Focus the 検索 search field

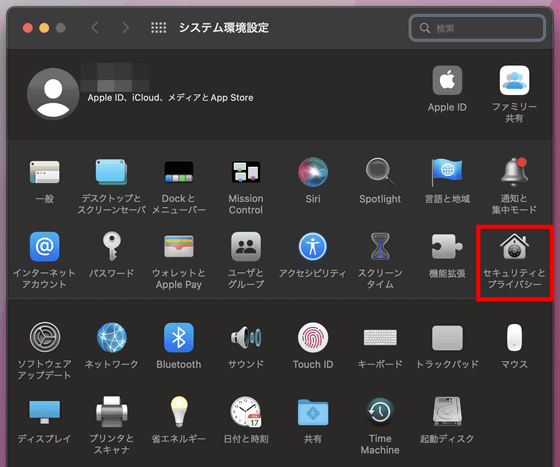477,28
